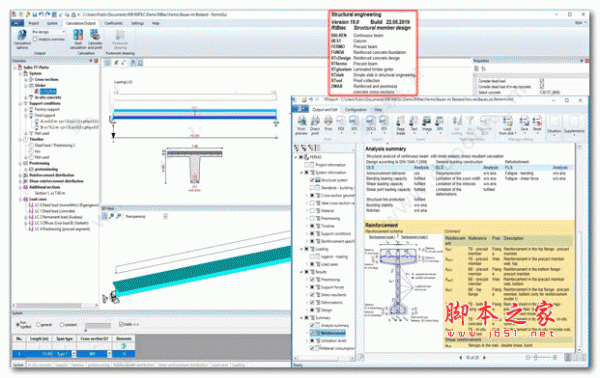
Task: Toggle Structural system checkbox in report tree
Action: pyautogui.click(x=312, y=180)
